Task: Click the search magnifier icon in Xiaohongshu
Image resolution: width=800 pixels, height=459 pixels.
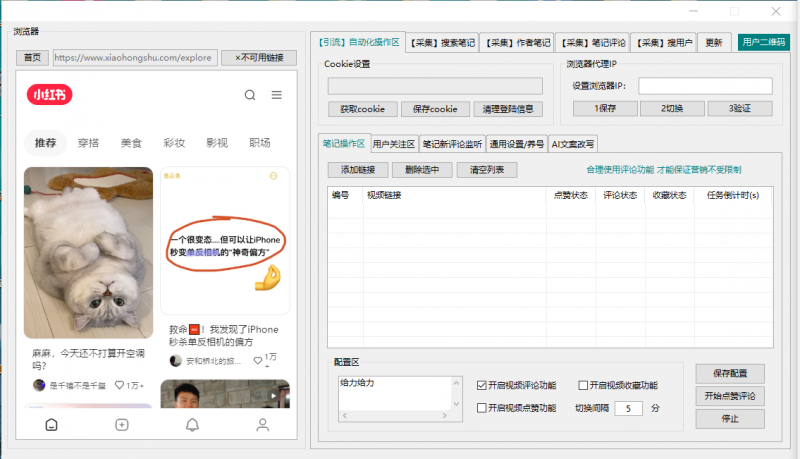Action: click(250, 96)
